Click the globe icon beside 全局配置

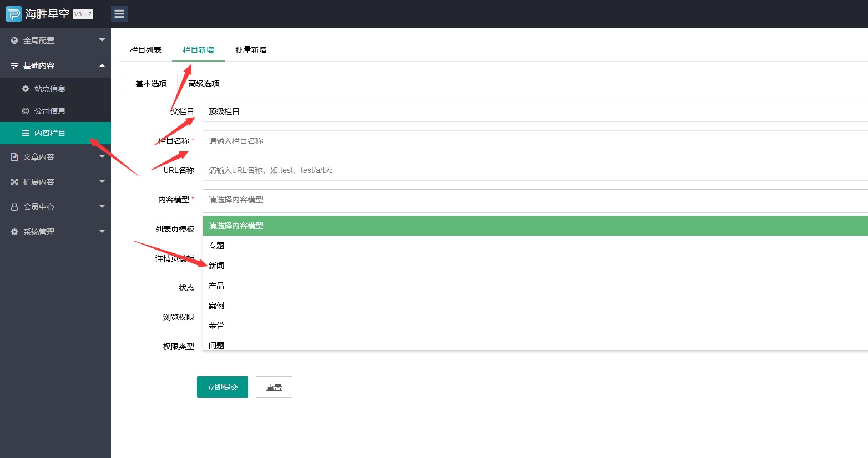pyautogui.click(x=14, y=40)
